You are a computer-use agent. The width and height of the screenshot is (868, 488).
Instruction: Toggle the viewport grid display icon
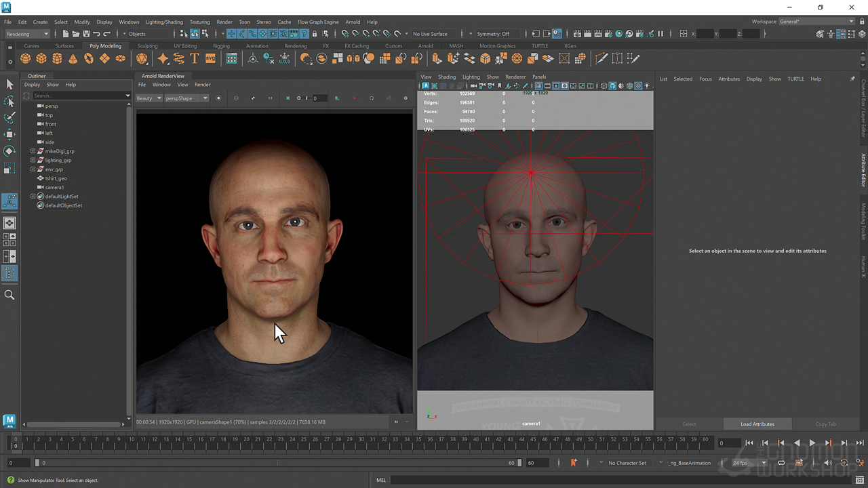(538, 86)
